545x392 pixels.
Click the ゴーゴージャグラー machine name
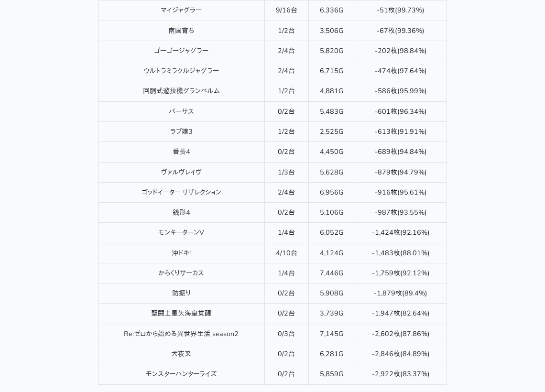coord(181,51)
